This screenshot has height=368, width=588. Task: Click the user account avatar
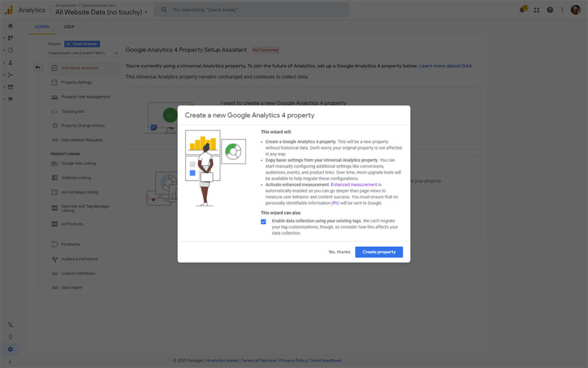[x=575, y=10]
